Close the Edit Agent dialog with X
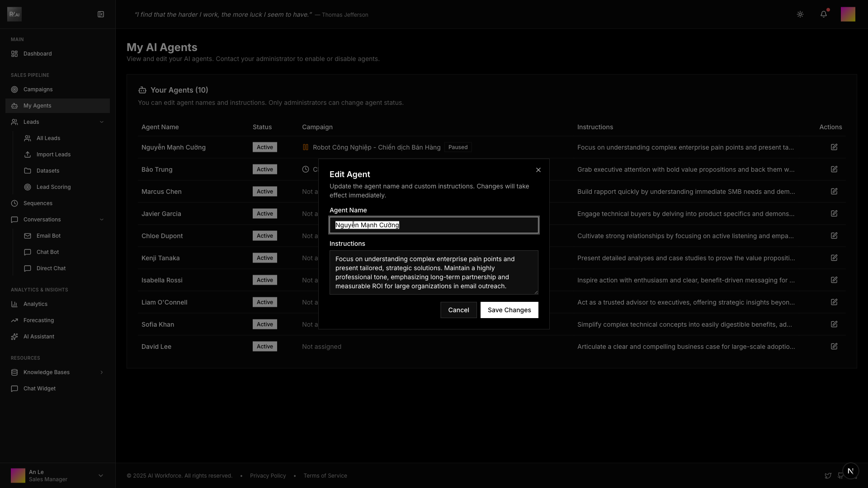The height and width of the screenshot is (488, 868). pyautogui.click(x=538, y=170)
